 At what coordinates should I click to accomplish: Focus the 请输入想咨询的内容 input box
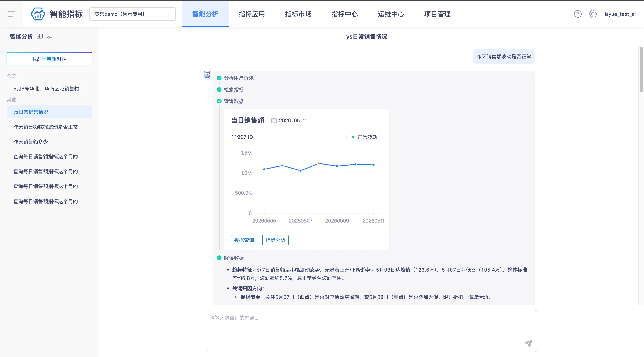click(x=372, y=331)
